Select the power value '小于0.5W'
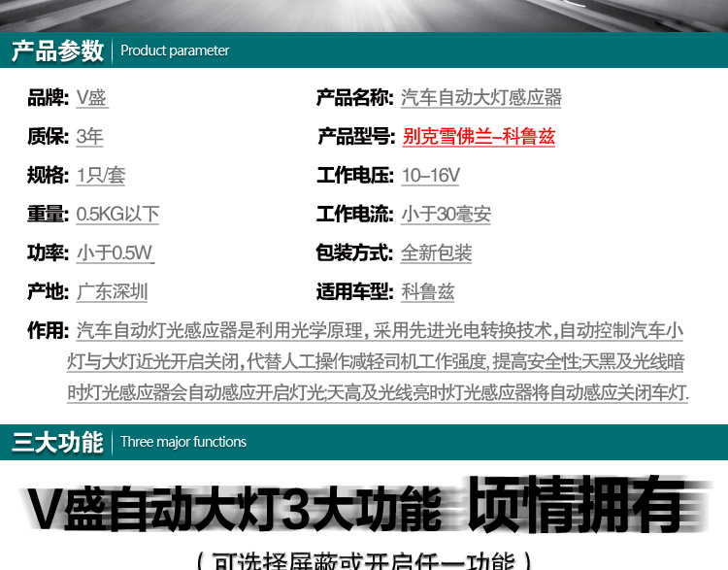This screenshot has height=570, width=728. (x=115, y=253)
